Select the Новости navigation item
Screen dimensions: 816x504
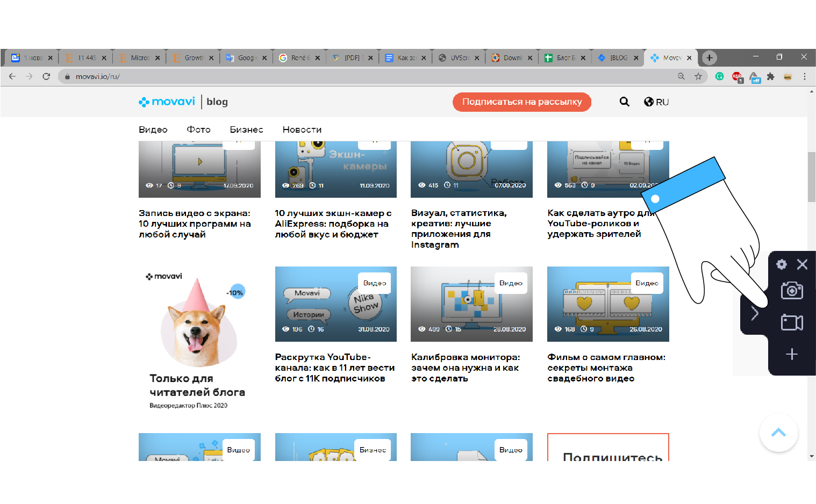[x=302, y=129]
